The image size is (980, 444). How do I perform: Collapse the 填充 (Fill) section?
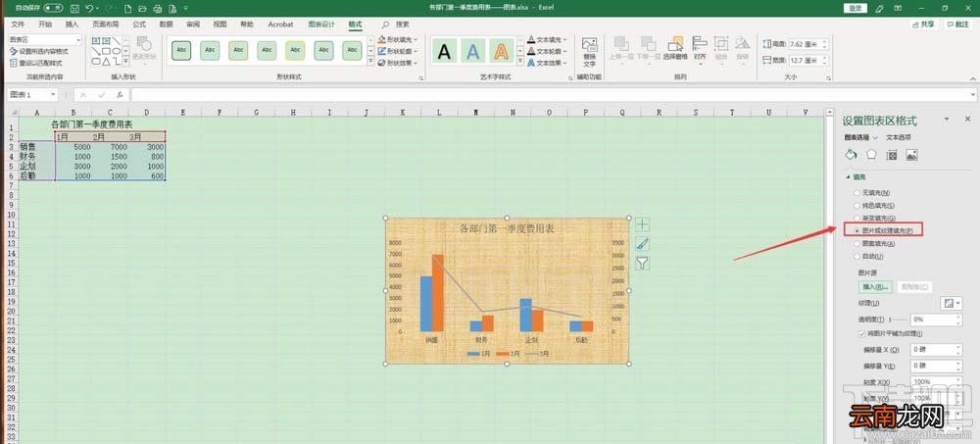[847, 177]
